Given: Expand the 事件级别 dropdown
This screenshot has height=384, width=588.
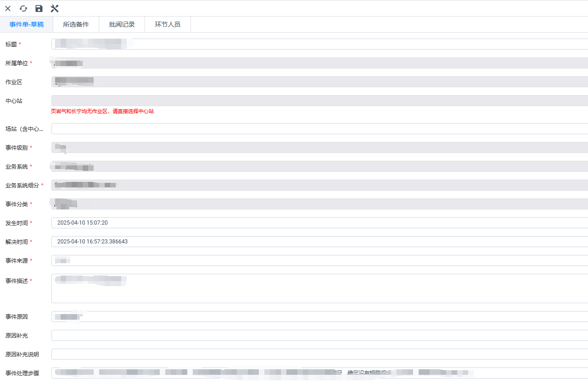Looking at the screenshot, I should tap(319, 147).
